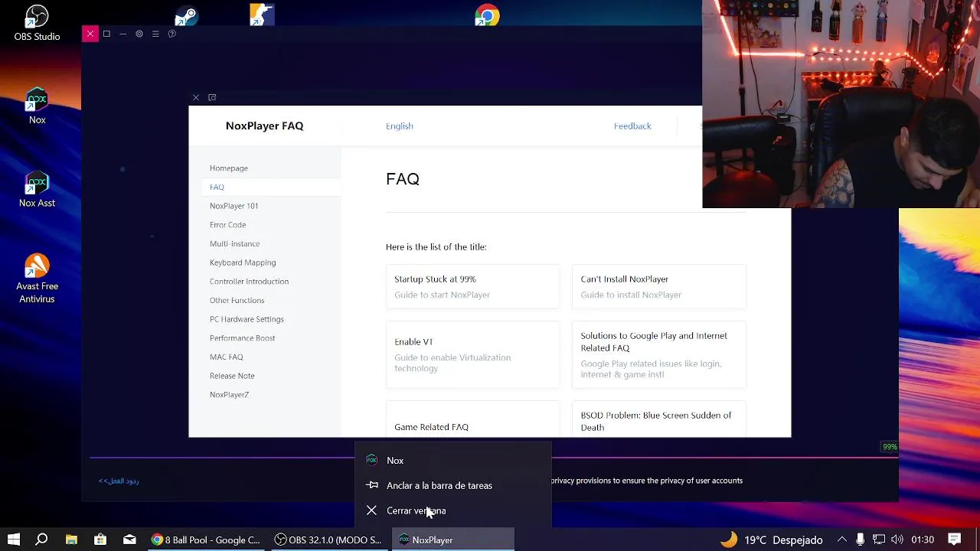Click the Feedback link
This screenshot has width=980, height=551.
[x=632, y=126]
